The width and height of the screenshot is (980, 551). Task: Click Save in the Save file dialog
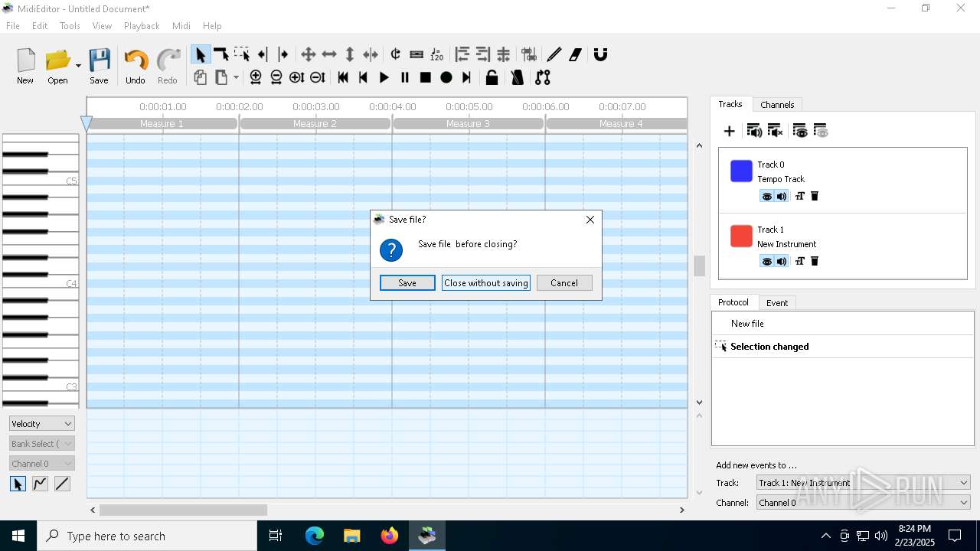407,283
